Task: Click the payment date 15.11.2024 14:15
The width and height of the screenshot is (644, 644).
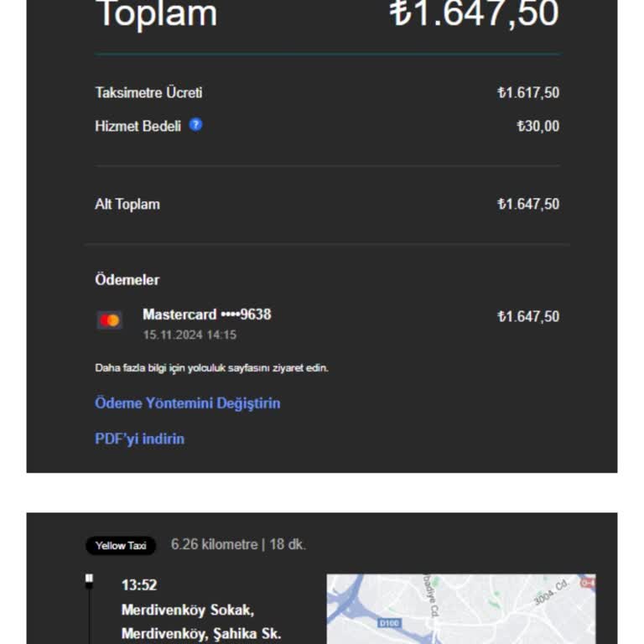Action: [x=190, y=335]
